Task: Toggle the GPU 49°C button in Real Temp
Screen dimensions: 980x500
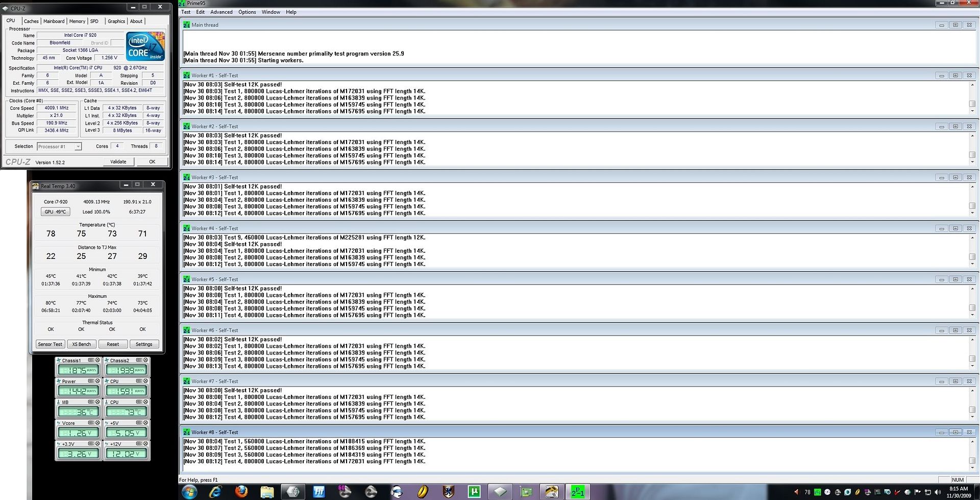Action: (55, 211)
